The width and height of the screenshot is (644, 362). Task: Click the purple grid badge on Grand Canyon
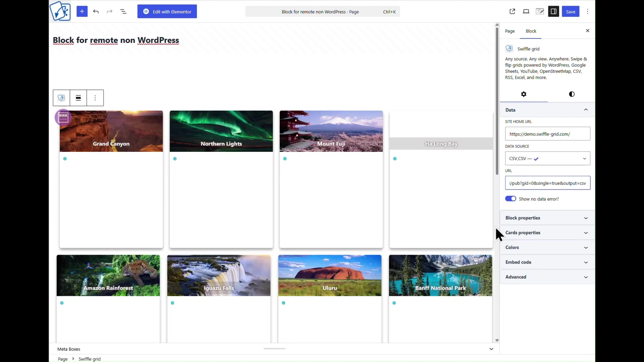[63, 117]
